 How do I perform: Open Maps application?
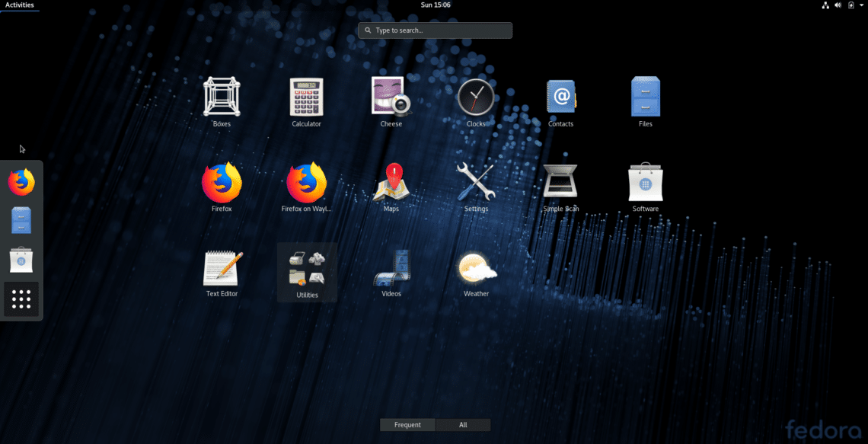[391, 184]
